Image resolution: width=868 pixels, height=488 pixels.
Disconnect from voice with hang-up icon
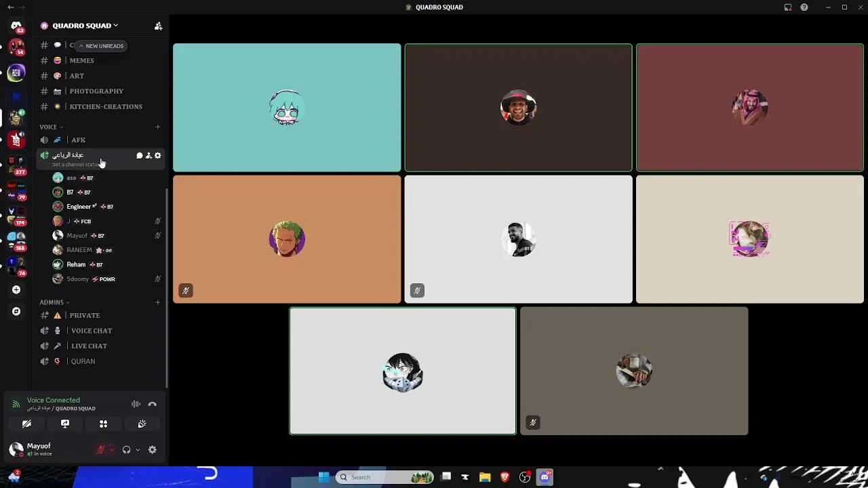click(152, 404)
